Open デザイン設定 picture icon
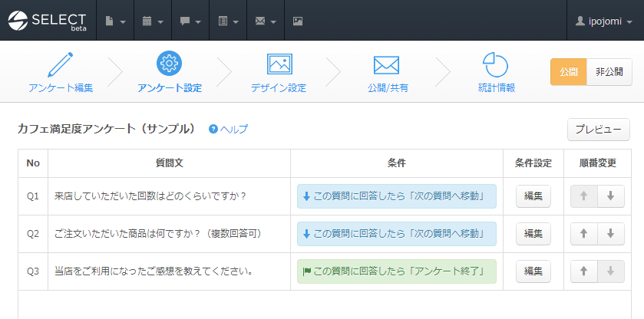The height and width of the screenshot is (319, 644). [278, 64]
